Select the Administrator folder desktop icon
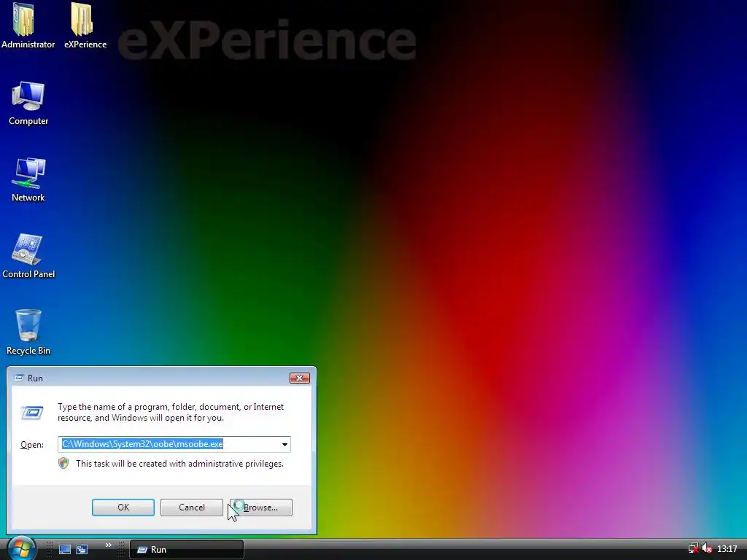747x560 pixels. pyautogui.click(x=28, y=25)
